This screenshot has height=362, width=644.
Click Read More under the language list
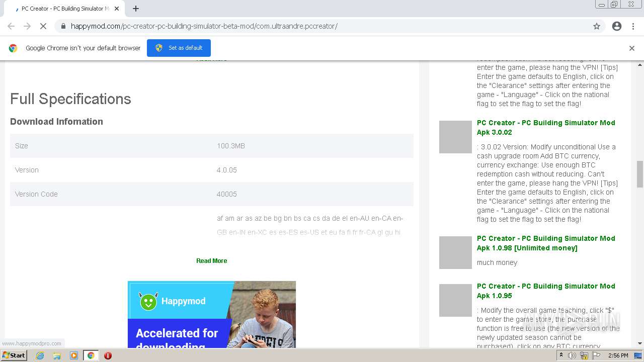point(211,260)
